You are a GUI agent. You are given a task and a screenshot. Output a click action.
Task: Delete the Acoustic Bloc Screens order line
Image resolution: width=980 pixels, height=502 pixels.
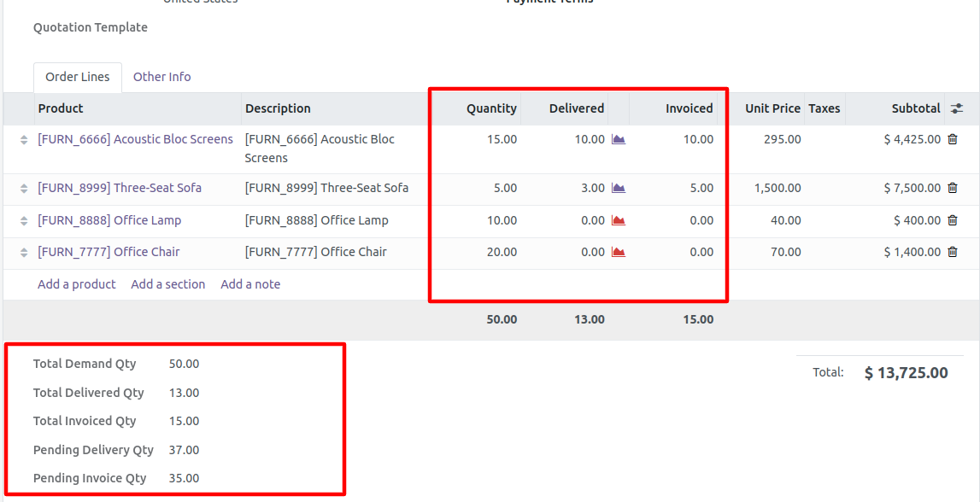pos(953,139)
